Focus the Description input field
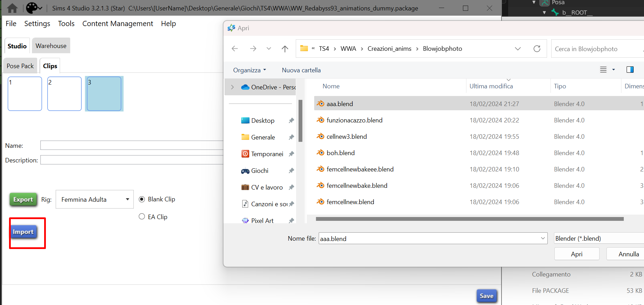This screenshot has height=305, width=644. 132,160
